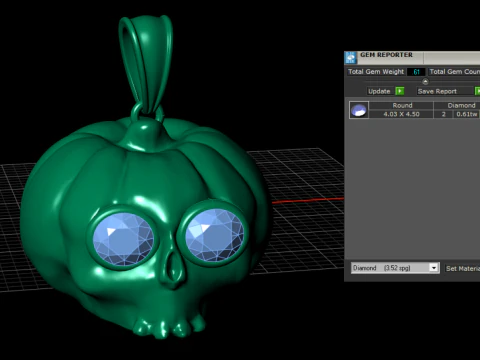Click the Gem Reporter panel icon
The width and height of the screenshot is (480, 360).
click(350, 58)
